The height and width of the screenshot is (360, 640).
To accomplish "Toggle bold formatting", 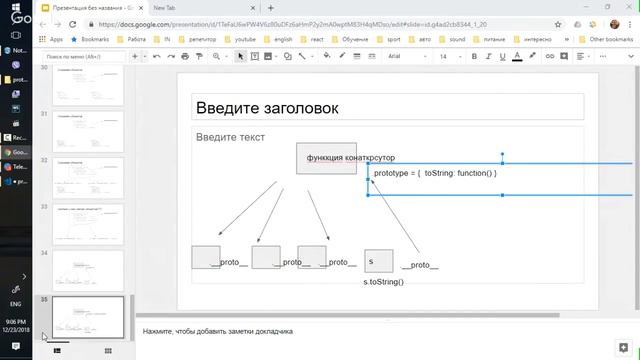I will (x=474, y=56).
